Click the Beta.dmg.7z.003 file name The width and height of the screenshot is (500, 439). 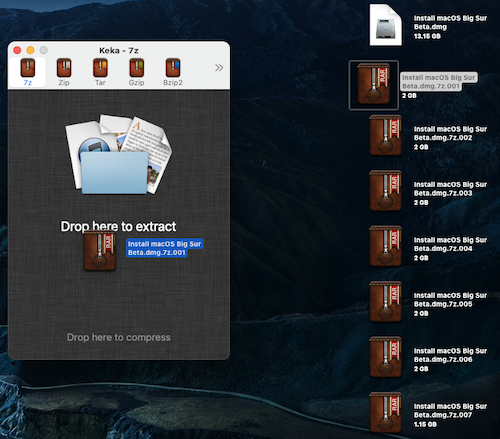coord(450,189)
